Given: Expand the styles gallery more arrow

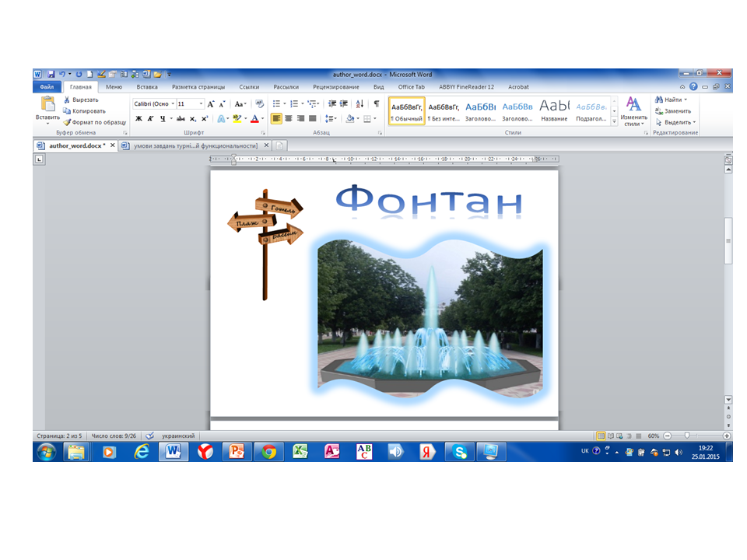Looking at the screenshot, I should pyautogui.click(x=614, y=122).
